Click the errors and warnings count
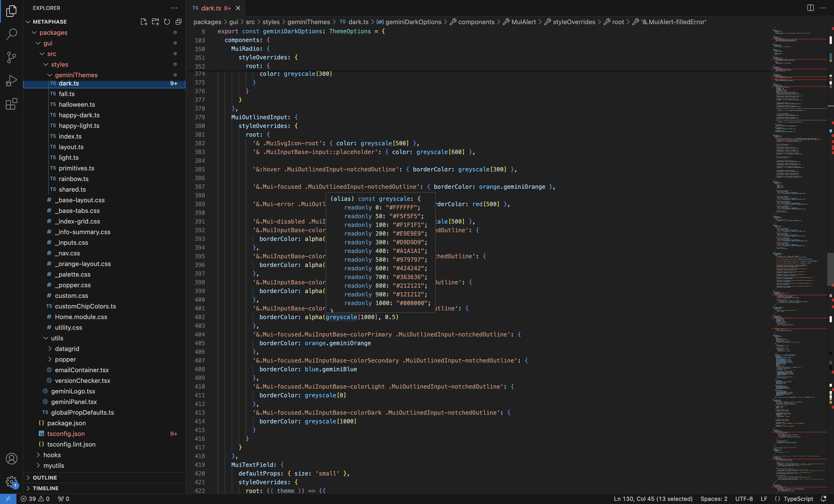Image resolution: width=834 pixels, height=504 pixels. pos(35,499)
